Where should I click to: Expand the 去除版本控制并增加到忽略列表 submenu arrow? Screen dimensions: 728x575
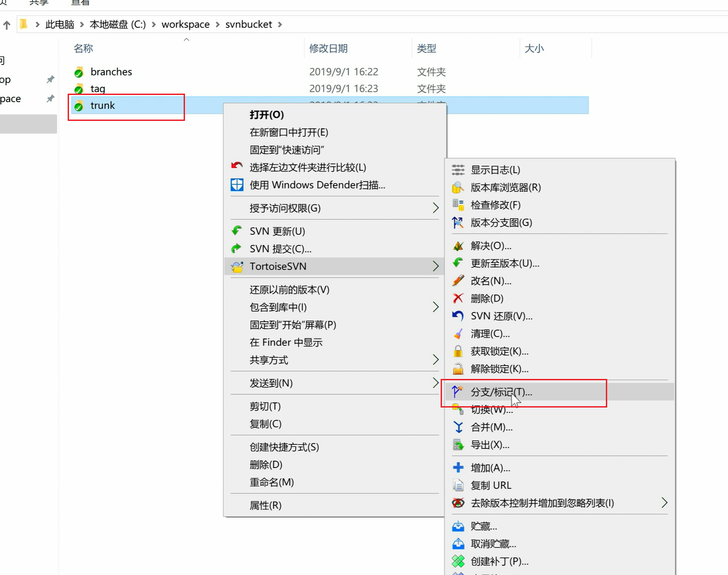[664, 503]
